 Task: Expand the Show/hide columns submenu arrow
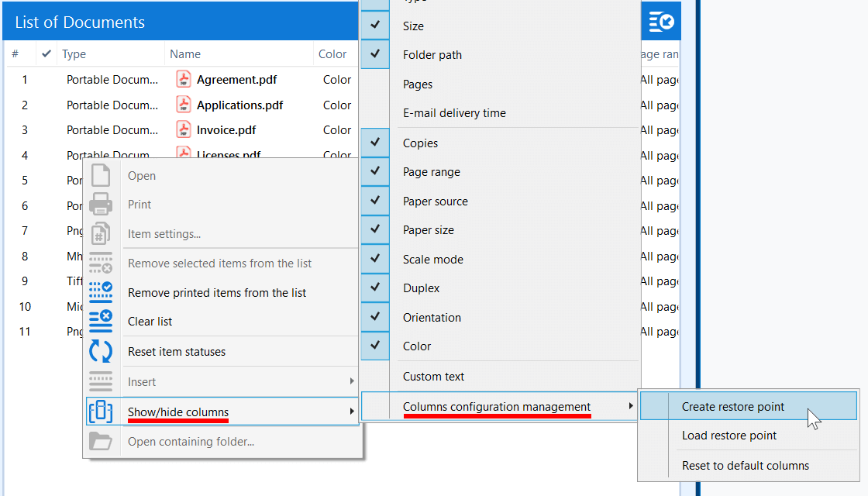[352, 412]
